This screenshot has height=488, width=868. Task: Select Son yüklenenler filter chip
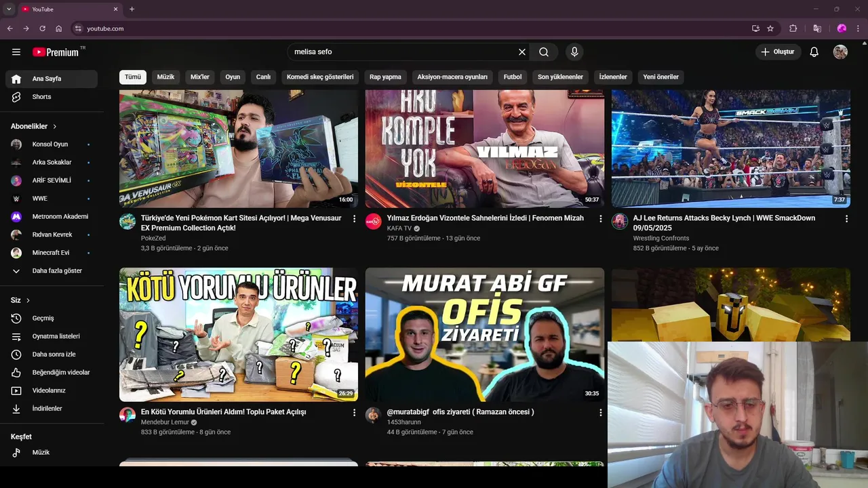(560, 77)
